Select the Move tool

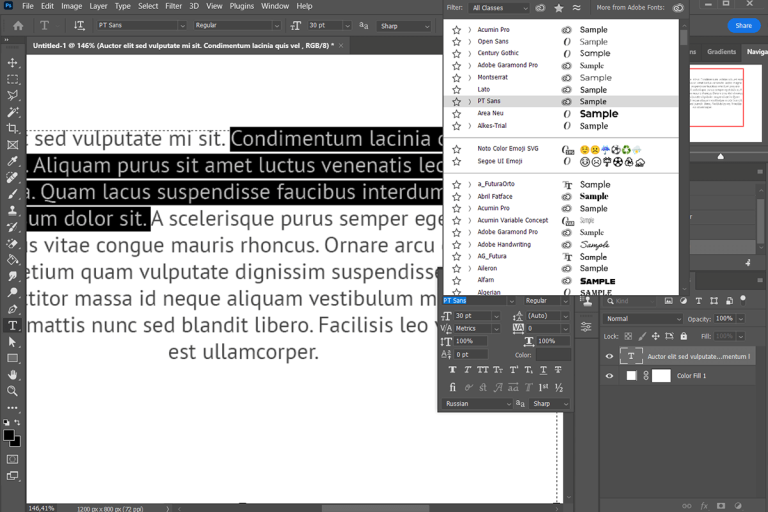tap(13, 63)
